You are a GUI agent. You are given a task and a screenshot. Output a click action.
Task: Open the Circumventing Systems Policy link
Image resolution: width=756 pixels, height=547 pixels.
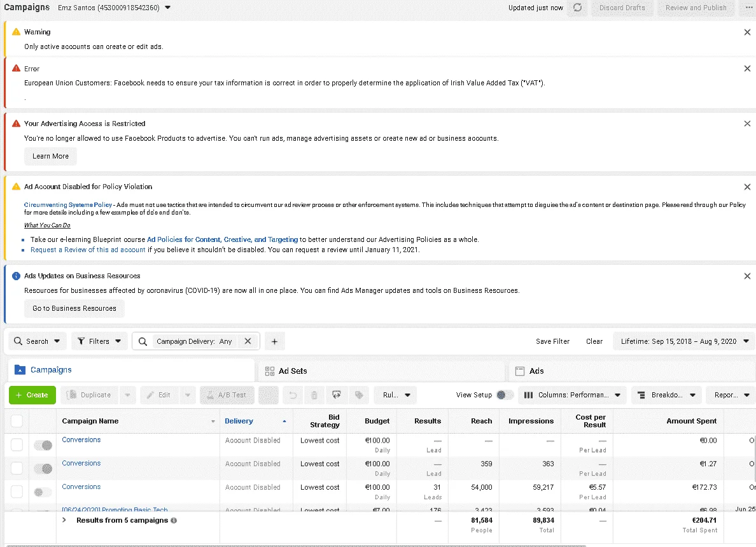click(x=68, y=205)
